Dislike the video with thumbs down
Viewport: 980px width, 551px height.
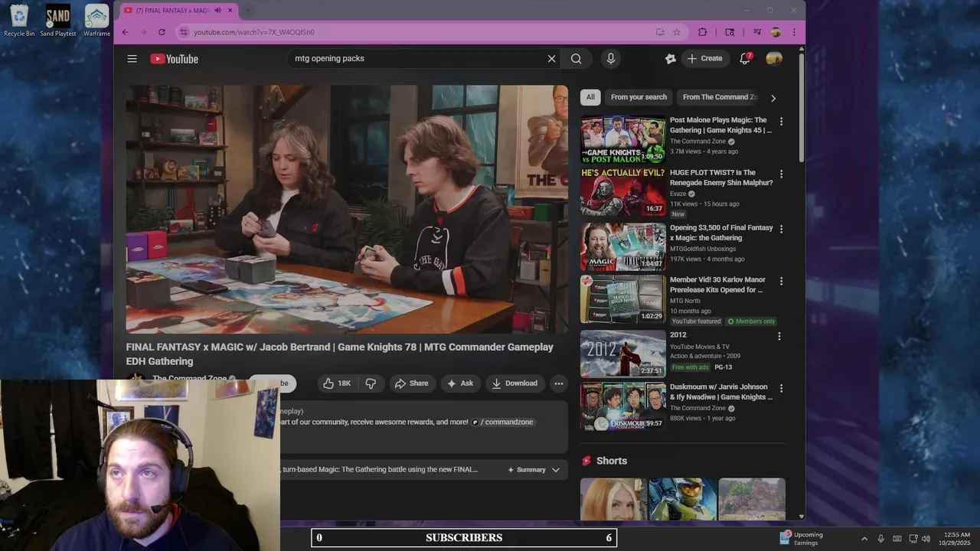[371, 383]
